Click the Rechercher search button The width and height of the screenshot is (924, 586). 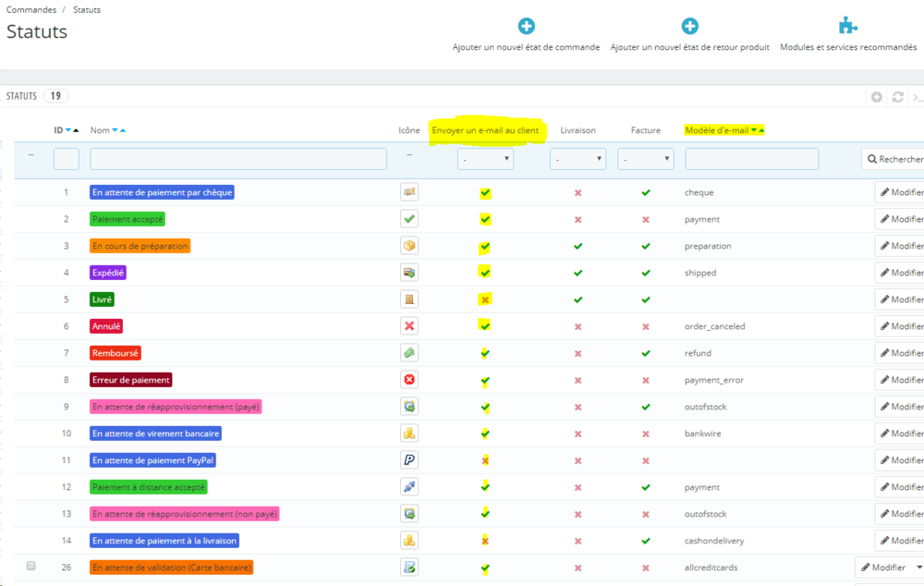(894, 160)
